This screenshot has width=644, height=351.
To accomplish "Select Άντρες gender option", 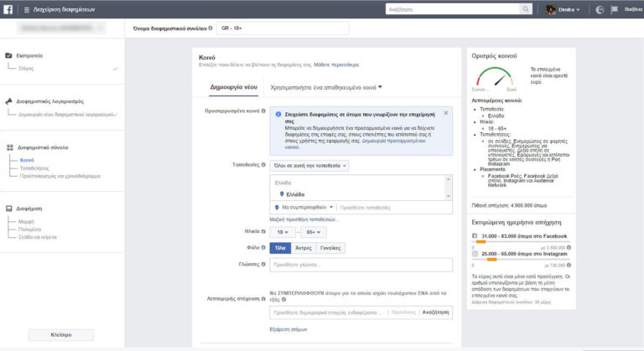I will [304, 248].
